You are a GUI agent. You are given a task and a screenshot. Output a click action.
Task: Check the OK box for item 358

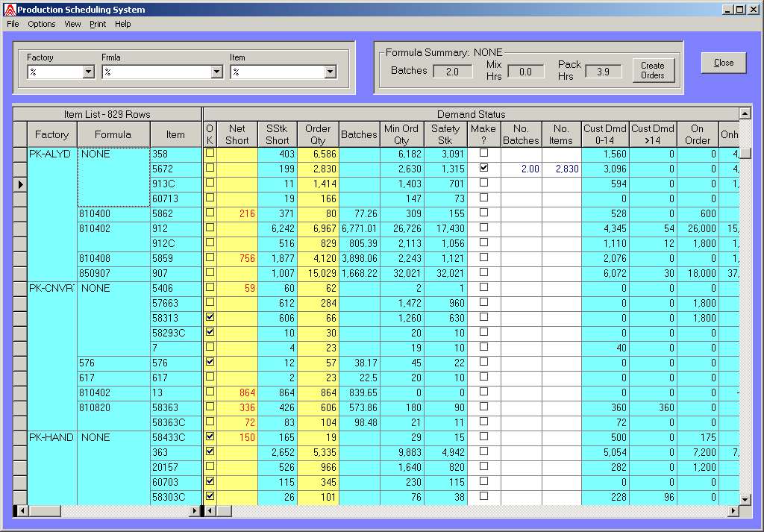point(210,153)
